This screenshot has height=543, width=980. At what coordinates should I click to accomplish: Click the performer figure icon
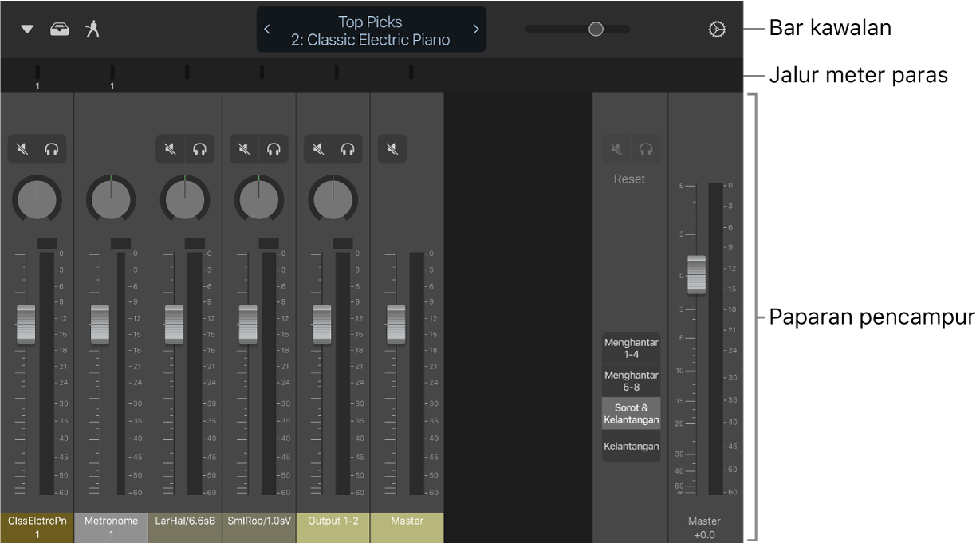pos(93,30)
